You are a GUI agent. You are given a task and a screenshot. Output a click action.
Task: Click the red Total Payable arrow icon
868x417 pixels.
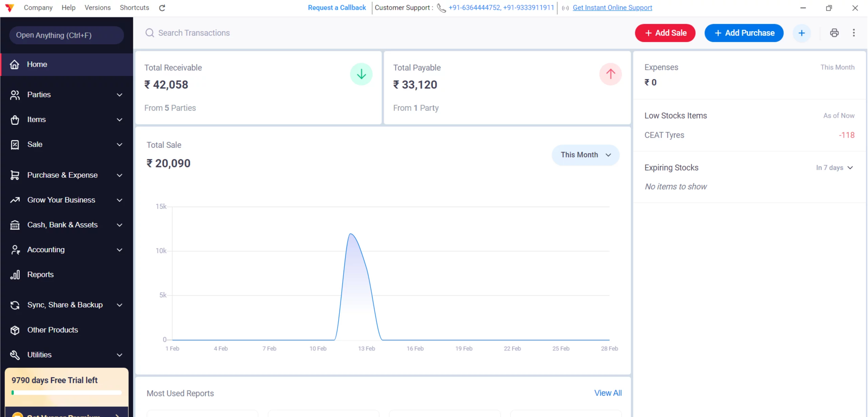(610, 74)
